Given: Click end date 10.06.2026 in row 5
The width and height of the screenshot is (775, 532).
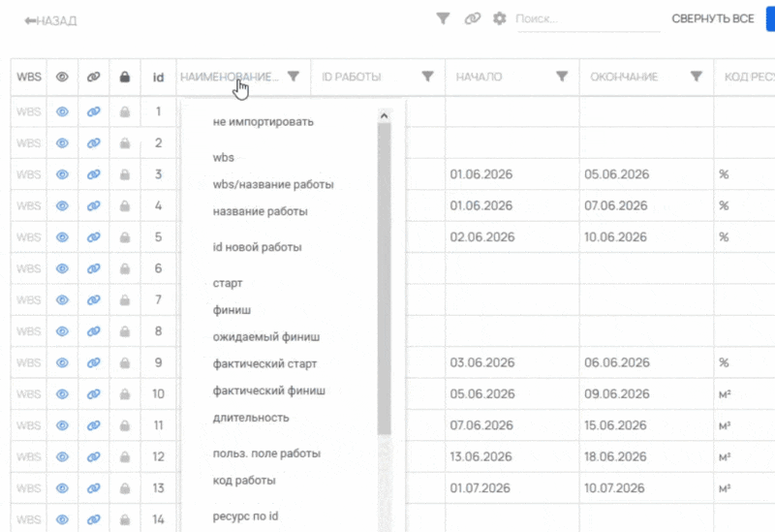Looking at the screenshot, I should click(615, 237).
